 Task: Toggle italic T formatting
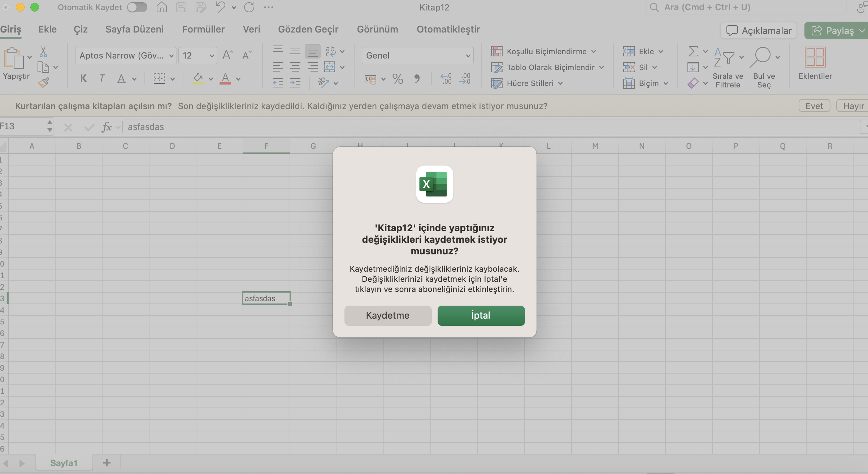(102, 78)
